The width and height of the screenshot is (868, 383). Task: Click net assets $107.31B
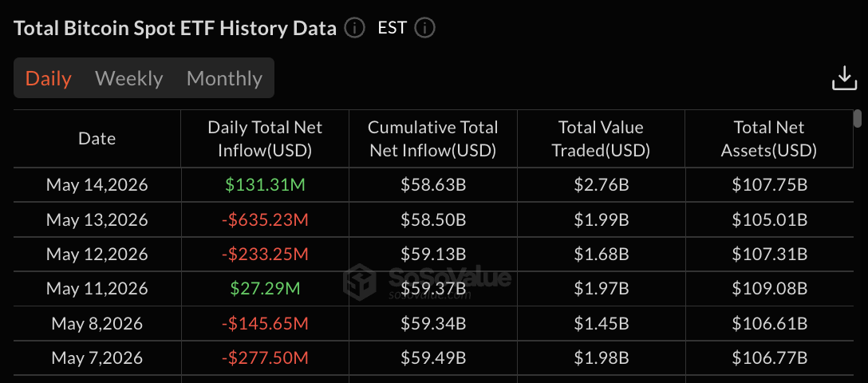coord(769,254)
